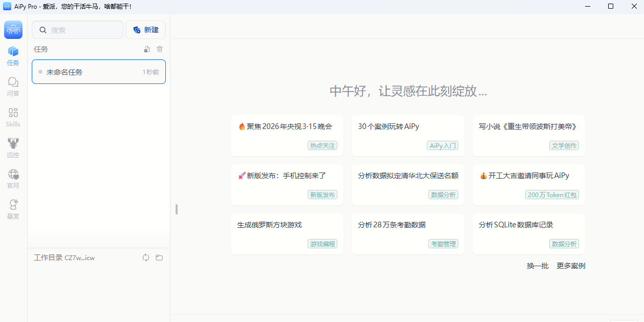This screenshot has width=644, height=322.
Task: Open the 问答 panel in the sidebar
Action: pos(13,86)
